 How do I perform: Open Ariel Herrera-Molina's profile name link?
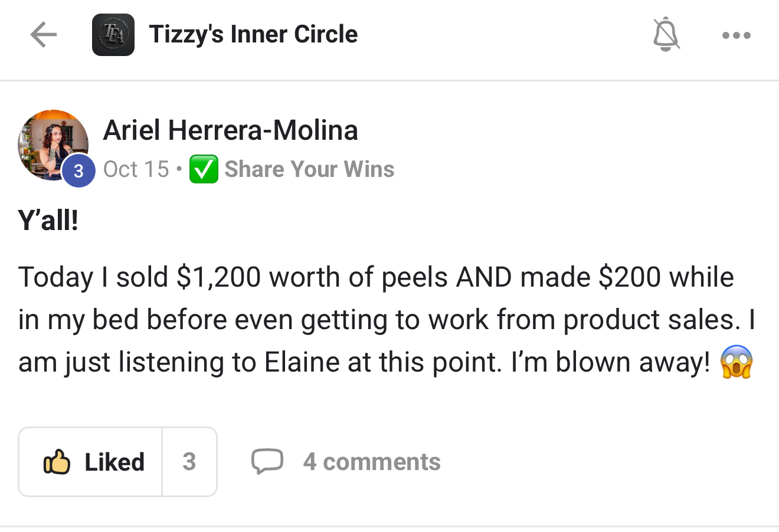pyautogui.click(x=230, y=130)
